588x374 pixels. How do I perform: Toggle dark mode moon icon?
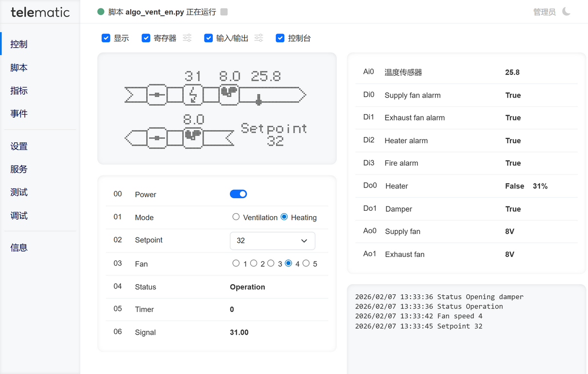(x=567, y=12)
